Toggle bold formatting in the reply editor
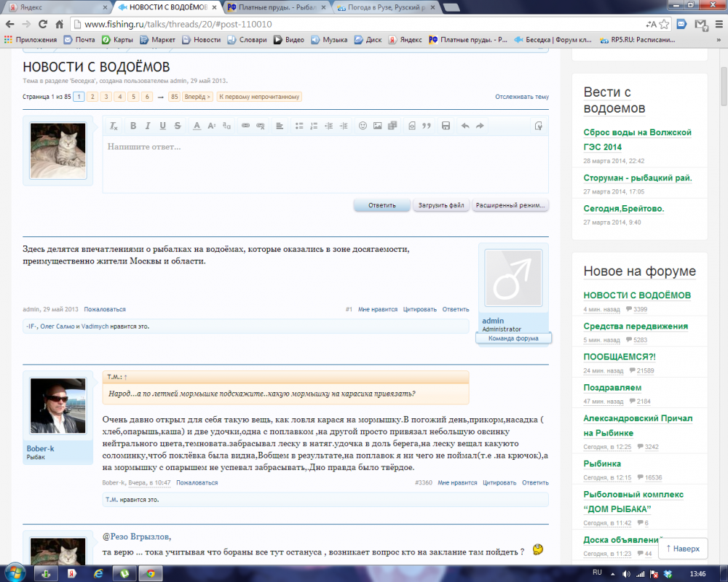728x582 pixels. [x=133, y=126]
